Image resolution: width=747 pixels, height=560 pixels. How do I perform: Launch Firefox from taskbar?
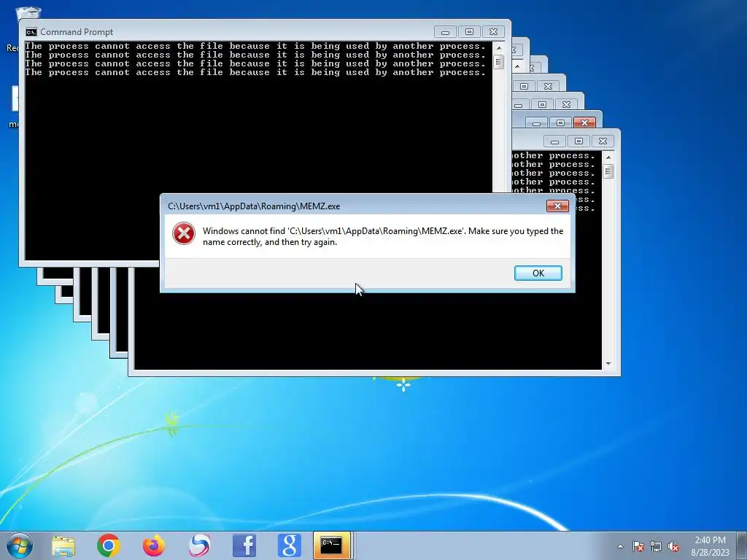pos(154,545)
